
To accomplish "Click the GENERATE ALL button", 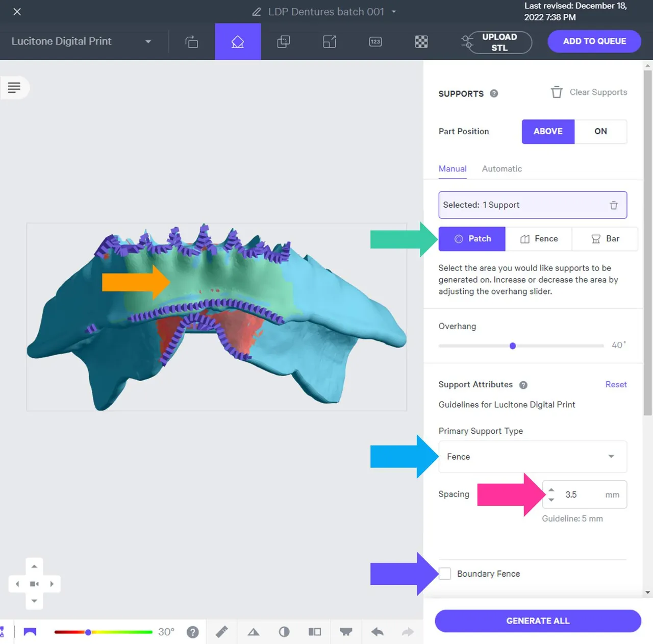I will pos(538,621).
